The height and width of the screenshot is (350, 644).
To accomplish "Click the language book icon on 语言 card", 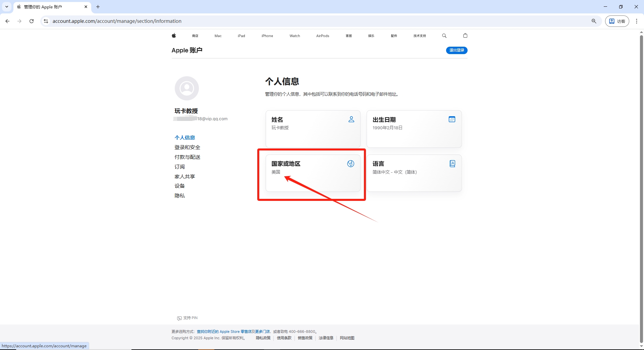I will click(452, 164).
